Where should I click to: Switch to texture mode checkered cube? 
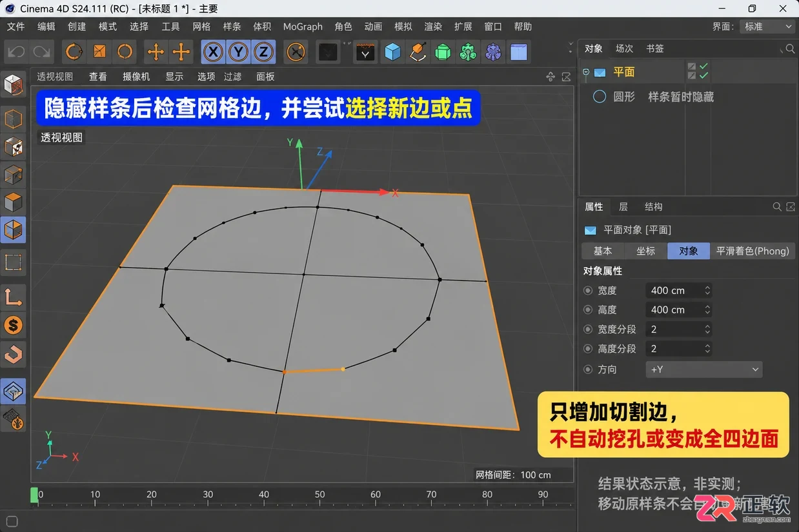pyautogui.click(x=14, y=146)
